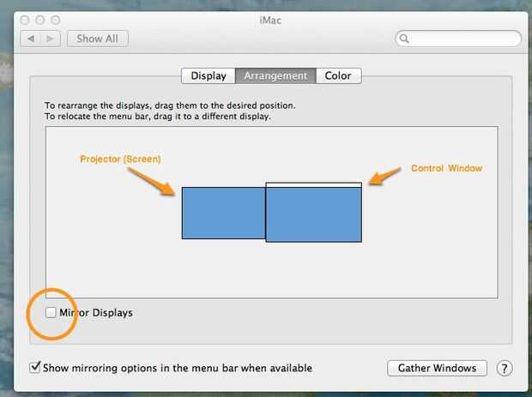Zoom the window with the green button
The height and width of the screenshot is (397, 532).
click(55, 19)
